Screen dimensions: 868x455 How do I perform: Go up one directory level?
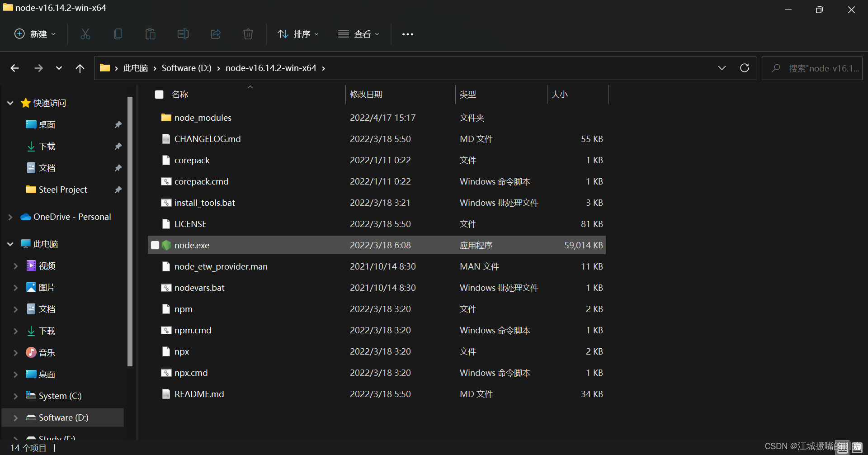coord(80,68)
